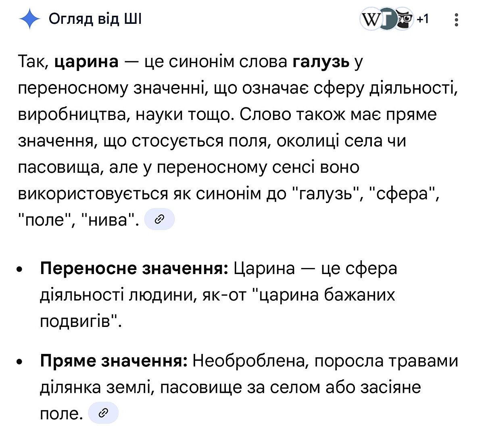Click link chip after "нива" paragraph

[x=159, y=219]
